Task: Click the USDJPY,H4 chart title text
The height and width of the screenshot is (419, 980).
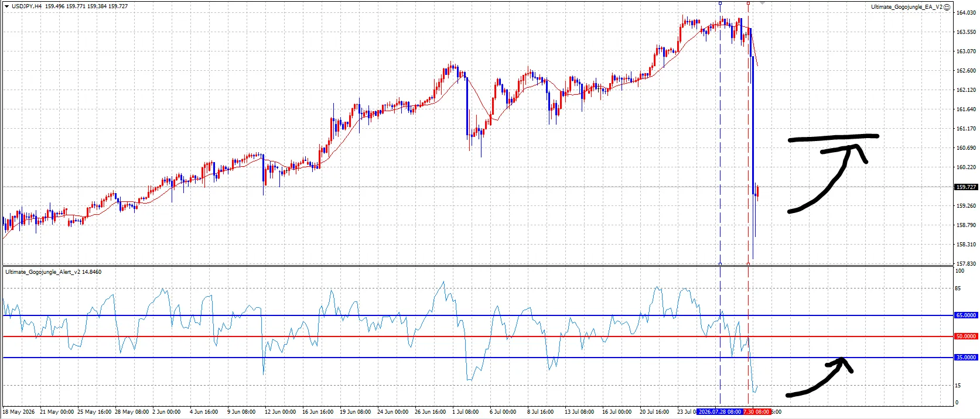Action: click(26, 6)
